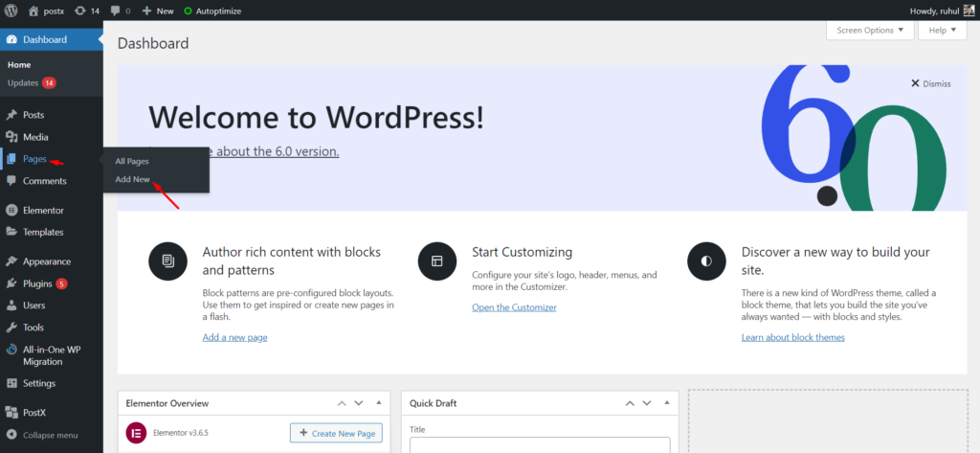Open the Help dropdown tab
Viewport: 980px width, 453px height.
point(943,30)
